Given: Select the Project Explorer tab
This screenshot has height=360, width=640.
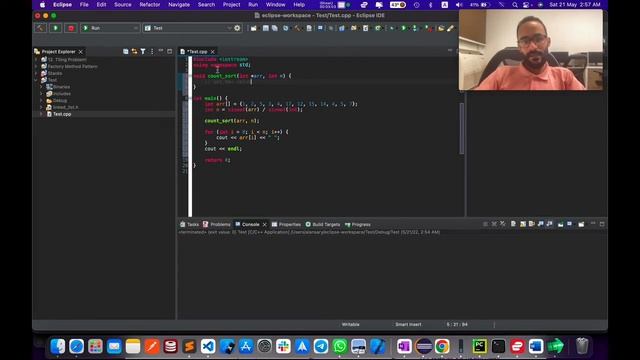Looking at the screenshot, I should [x=58, y=52].
